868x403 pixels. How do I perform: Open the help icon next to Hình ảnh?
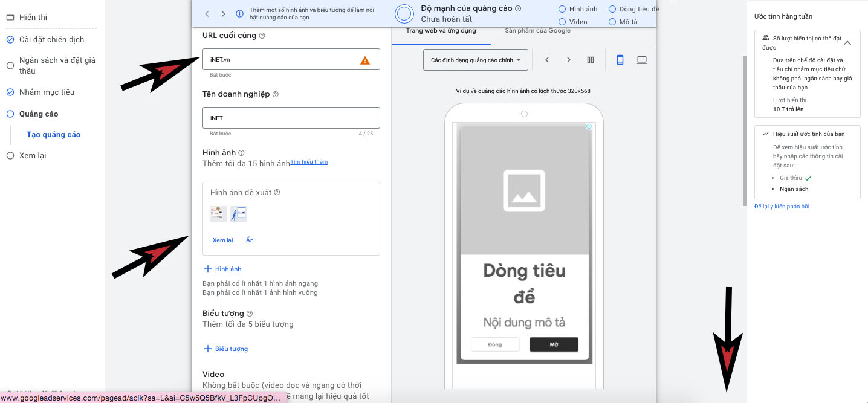click(x=241, y=152)
